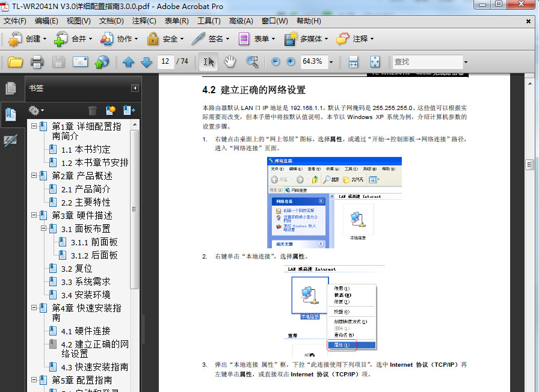Open the Collaborate icon
The width and height of the screenshot is (539, 392).
pos(106,39)
